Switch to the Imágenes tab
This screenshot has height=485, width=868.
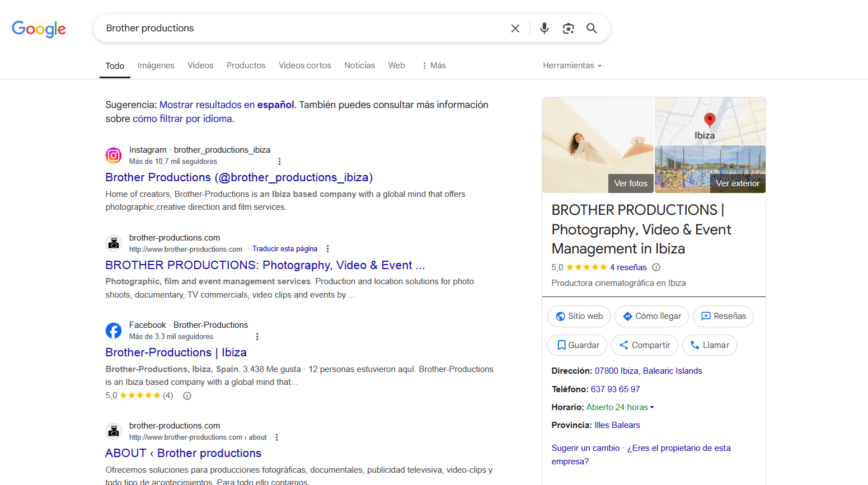tap(156, 65)
